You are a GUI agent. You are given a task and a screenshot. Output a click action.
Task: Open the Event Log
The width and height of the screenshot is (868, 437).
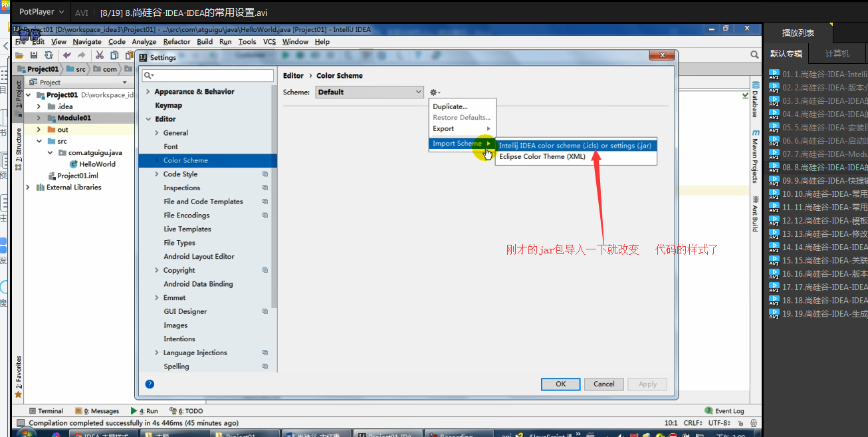coord(724,411)
